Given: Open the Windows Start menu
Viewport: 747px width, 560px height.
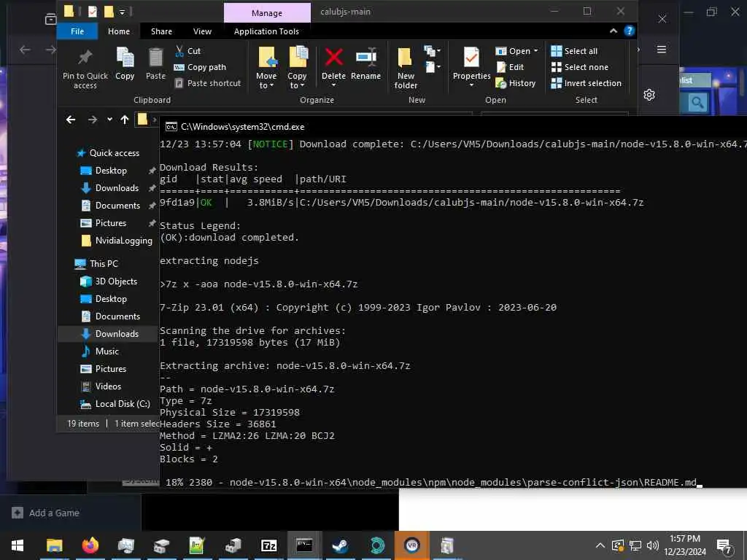Looking at the screenshot, I should [18, 545].
